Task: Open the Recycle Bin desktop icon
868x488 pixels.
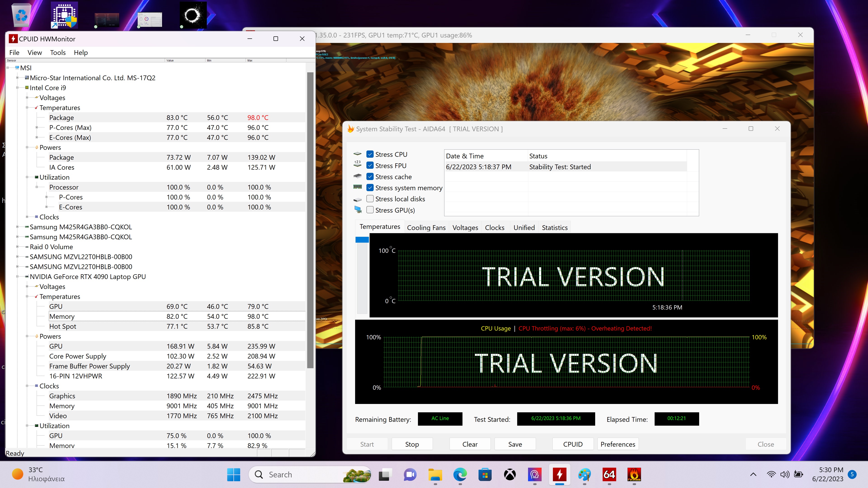Action: [21, 15]
